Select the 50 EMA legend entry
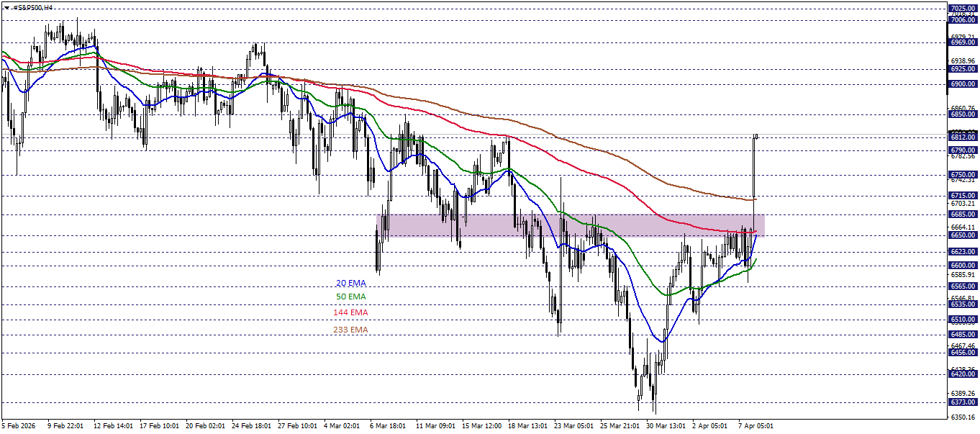Image resolution: width=980 pixels, height=434 pixels. (353, 297)
